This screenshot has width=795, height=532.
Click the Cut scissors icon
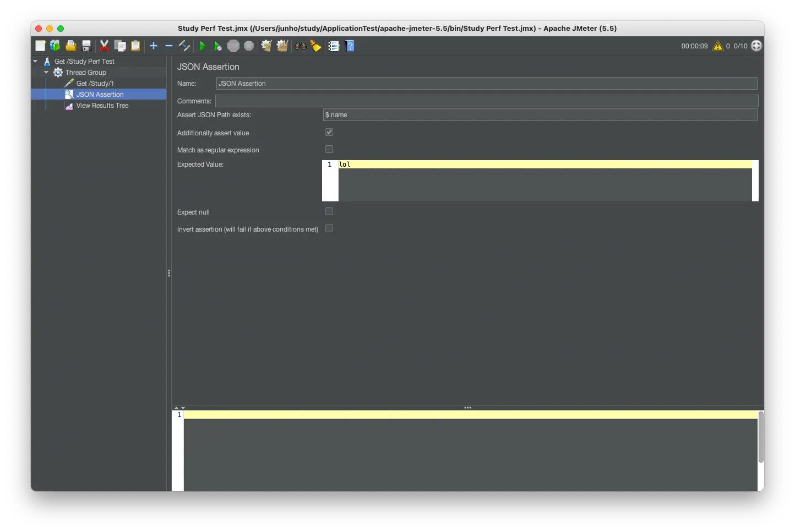[104, 46]
